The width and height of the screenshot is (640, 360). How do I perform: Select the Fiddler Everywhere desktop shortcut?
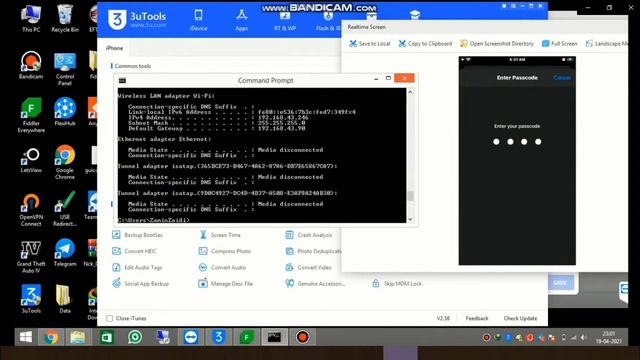click(x=31, y=116)
